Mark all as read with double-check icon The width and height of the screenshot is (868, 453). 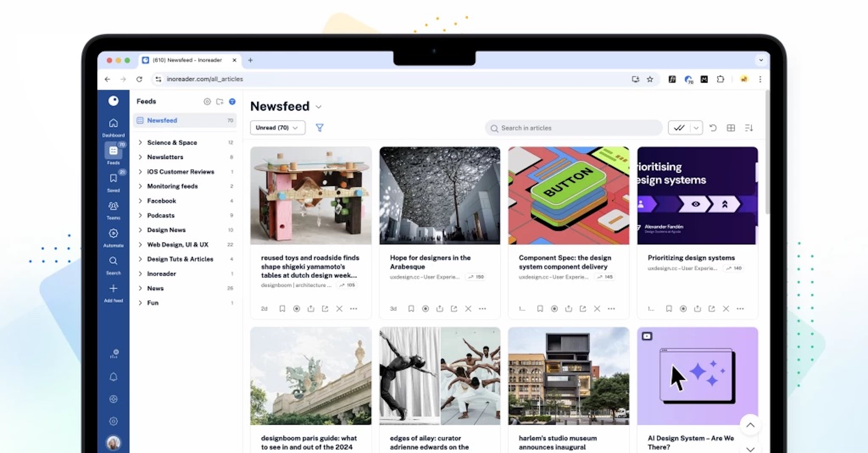tap(679, 128)
